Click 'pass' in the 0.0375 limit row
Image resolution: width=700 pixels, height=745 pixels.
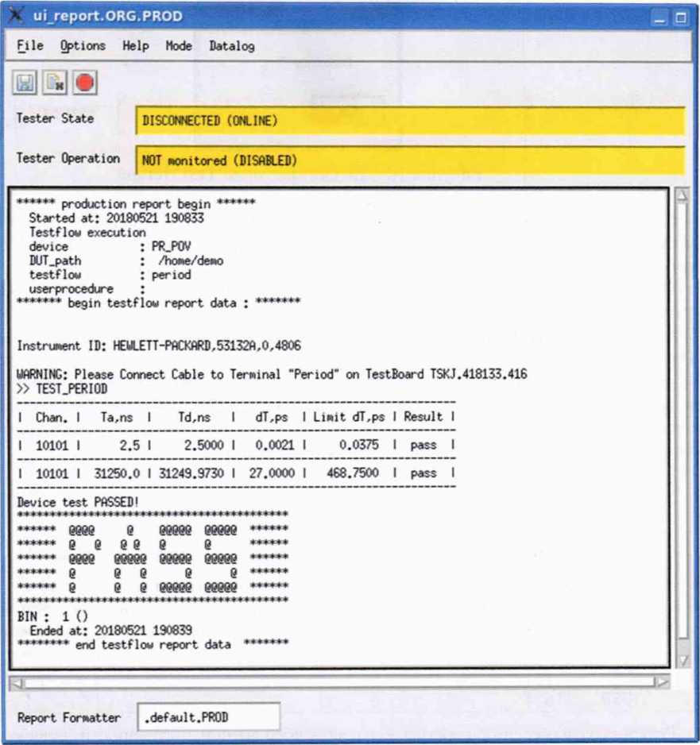coord(423,446)
